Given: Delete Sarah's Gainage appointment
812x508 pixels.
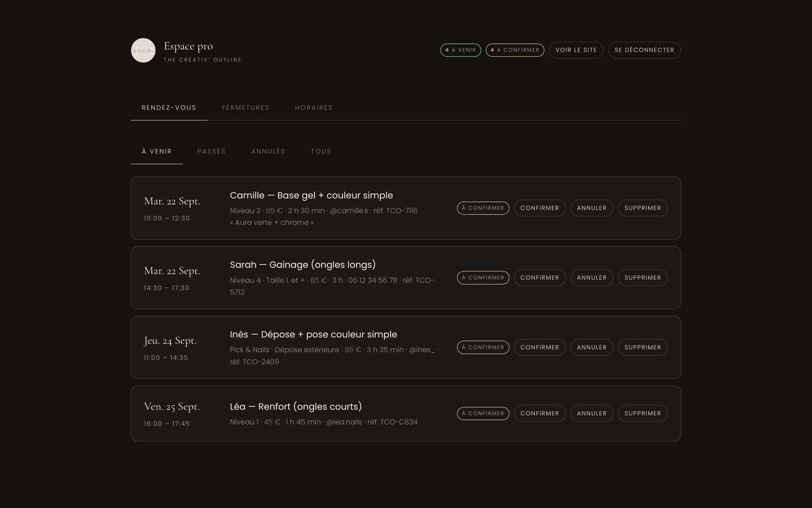Looking at the screenshot, I should coord(643,278).
